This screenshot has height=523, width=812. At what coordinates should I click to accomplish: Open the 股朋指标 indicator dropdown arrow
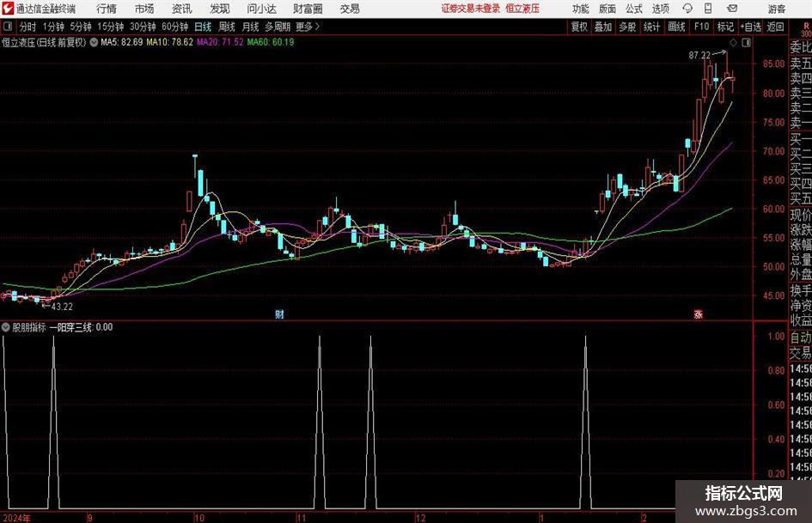coord(6,327)
